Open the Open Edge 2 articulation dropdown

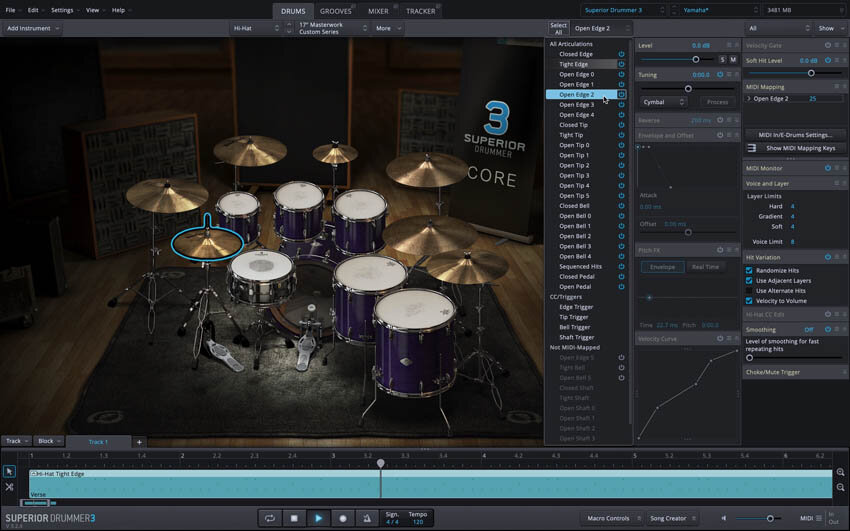(x=602, y=28)
